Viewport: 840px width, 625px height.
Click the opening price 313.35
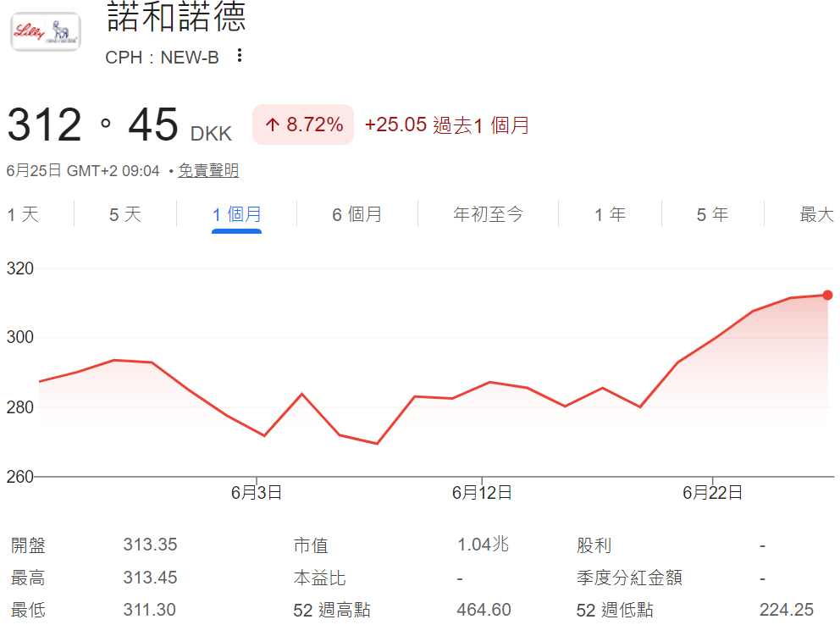coord(150,545)
